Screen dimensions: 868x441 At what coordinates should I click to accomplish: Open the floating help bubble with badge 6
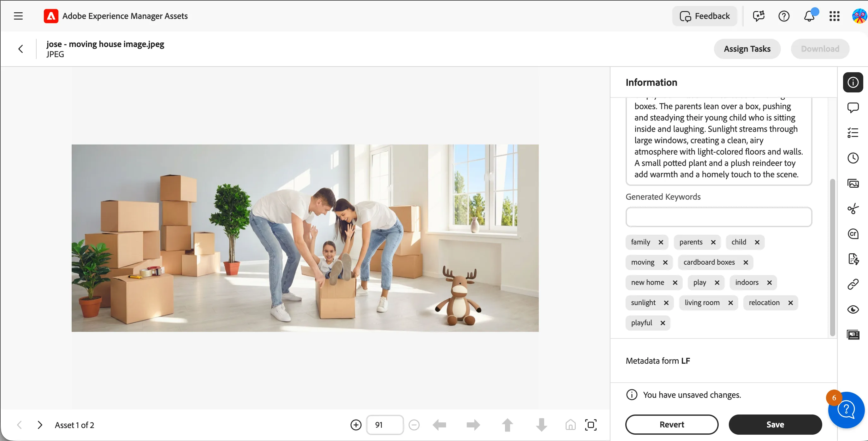846,410
